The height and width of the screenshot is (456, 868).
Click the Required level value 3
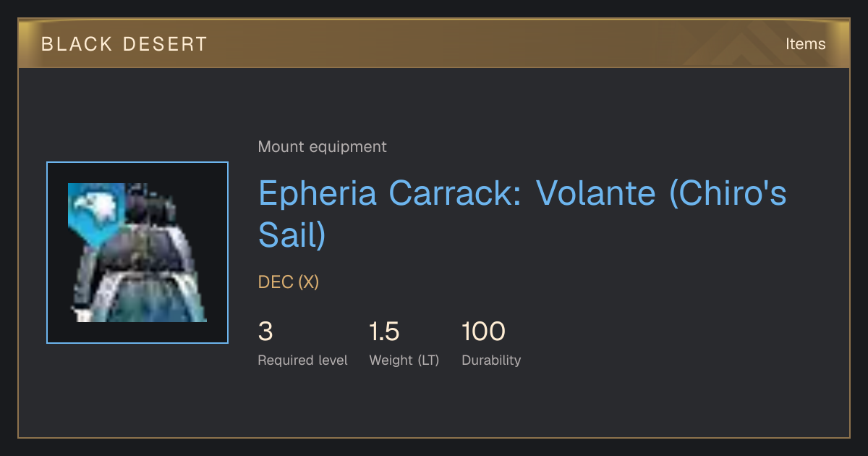tap(265, 332)
